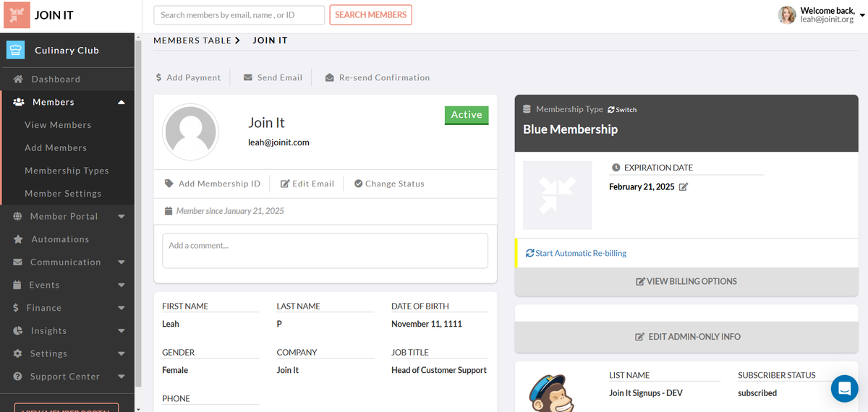
Task: Click the Active status badge
Action: (467, 115)
